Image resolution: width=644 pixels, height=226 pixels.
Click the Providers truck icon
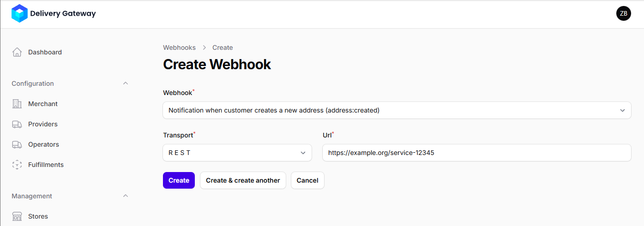click(x=17, y=124)
